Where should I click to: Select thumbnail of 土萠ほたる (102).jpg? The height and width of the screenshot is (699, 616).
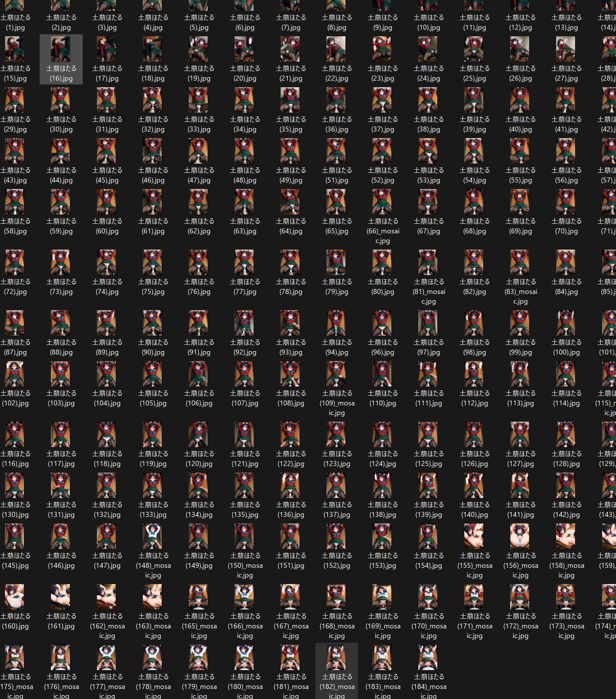[15, 374]
